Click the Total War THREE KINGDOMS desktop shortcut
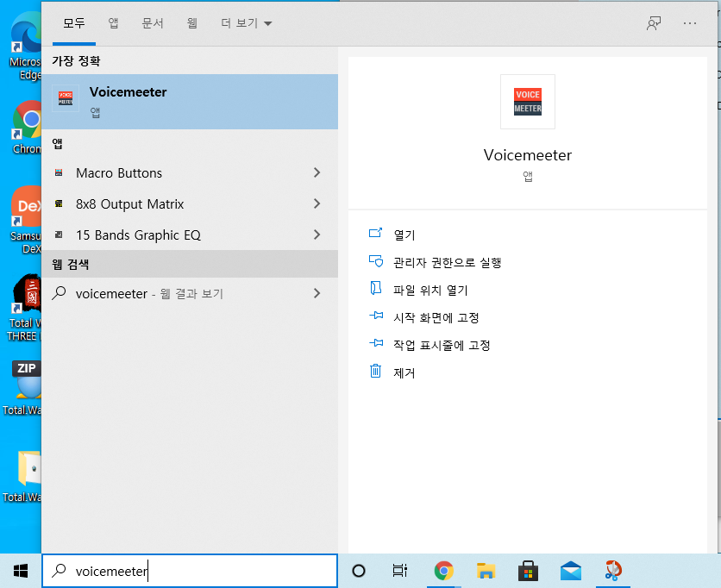The image size is (721, 588). 25,307
